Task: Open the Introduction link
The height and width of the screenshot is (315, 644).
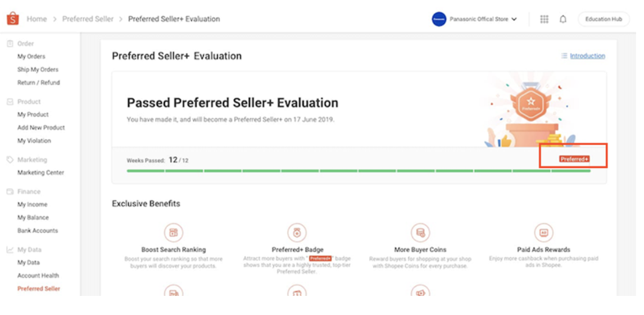Action: point(587,56)
